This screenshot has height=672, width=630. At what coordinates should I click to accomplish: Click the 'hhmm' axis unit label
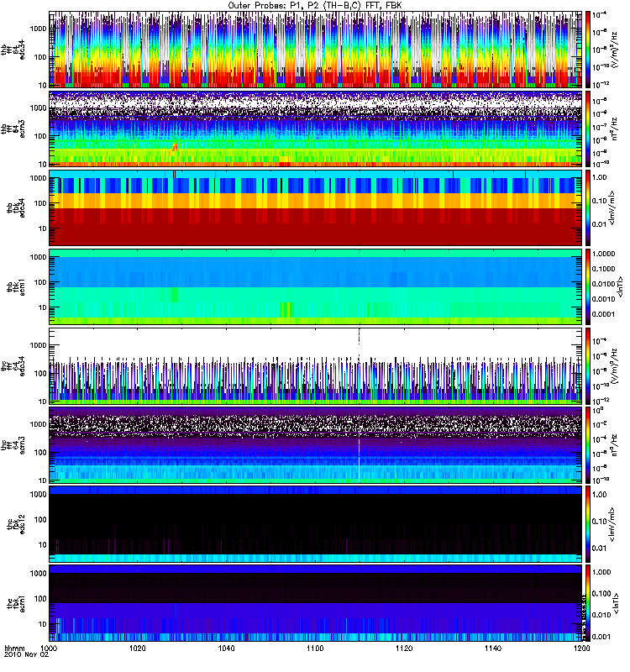(x=14, y=648)
